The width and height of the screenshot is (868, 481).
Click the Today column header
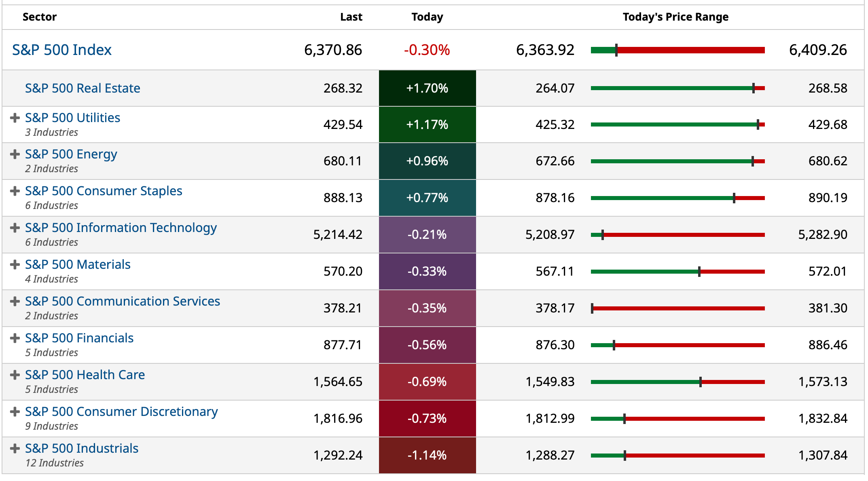427,17
